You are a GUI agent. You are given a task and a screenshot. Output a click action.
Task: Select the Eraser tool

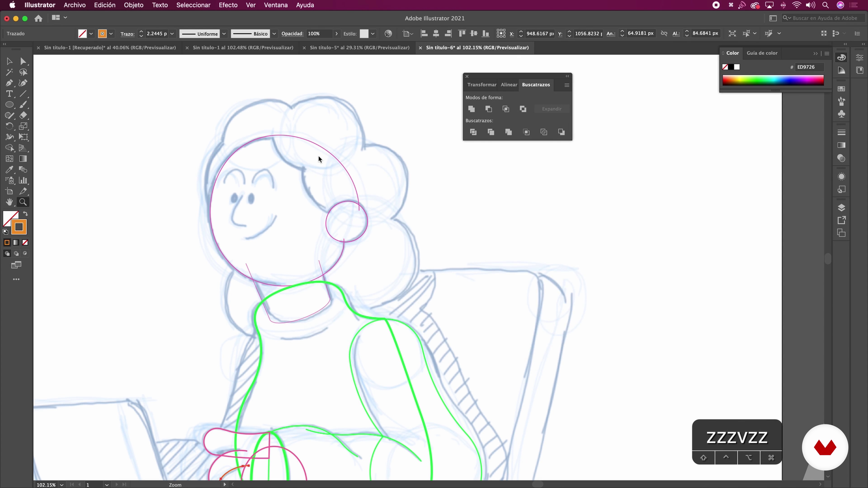tap(23, 115)
